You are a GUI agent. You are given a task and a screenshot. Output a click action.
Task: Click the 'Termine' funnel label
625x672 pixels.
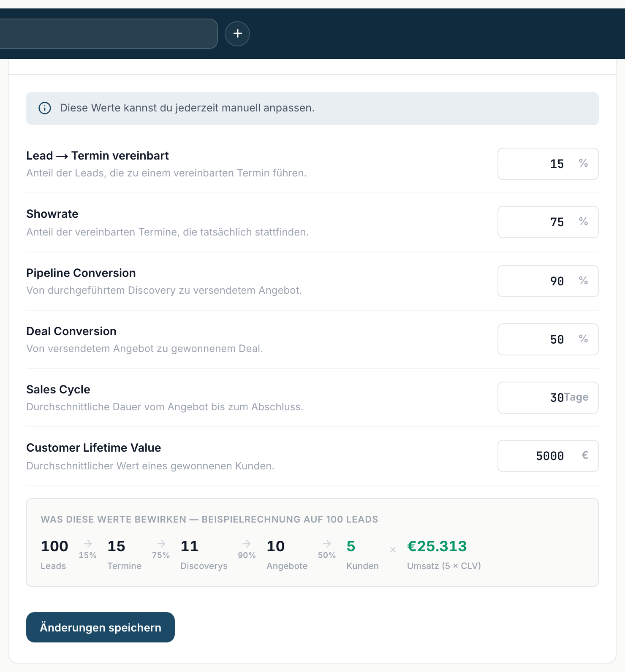click(125, 566)
